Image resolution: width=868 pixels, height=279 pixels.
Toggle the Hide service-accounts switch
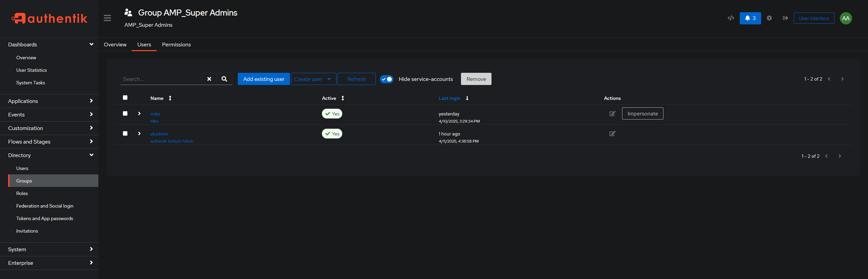click(386, 79)
